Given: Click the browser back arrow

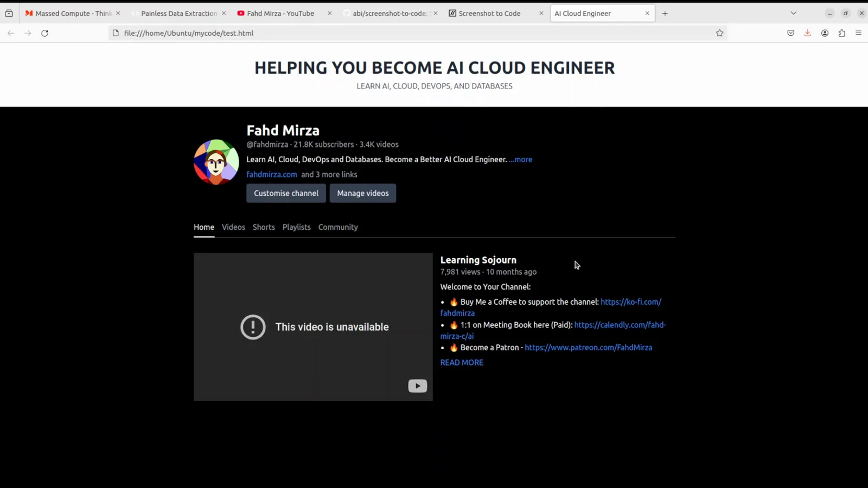Looking at the screenshot, I should [11, 33].
